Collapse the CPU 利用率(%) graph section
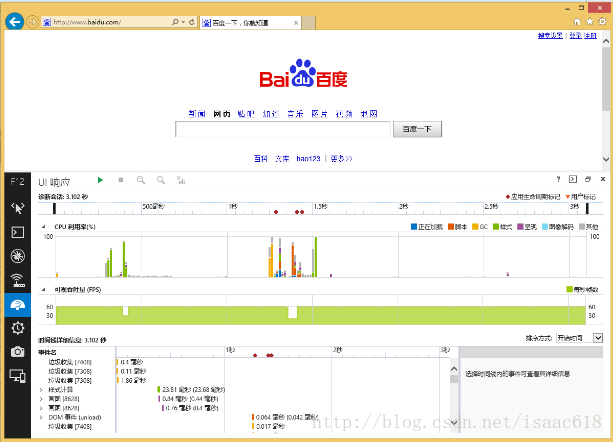The height and width of the screenshot is (442, 613). point(43,227)
